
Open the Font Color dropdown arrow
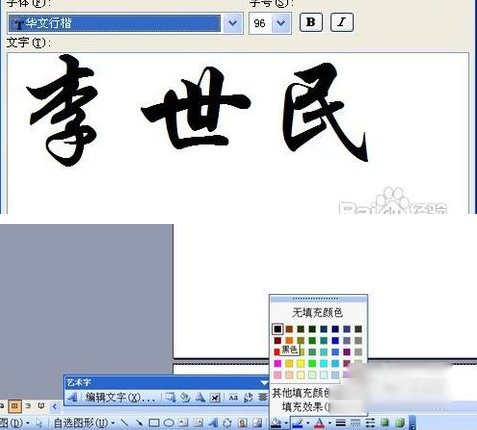[330, 423]
